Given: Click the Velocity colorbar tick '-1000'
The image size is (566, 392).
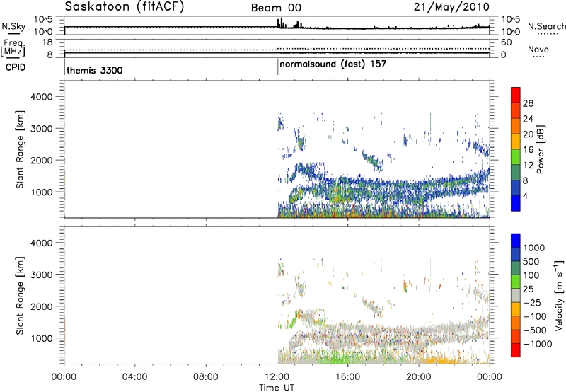Looking at the screenshot, I should click(x=537, y=344).
